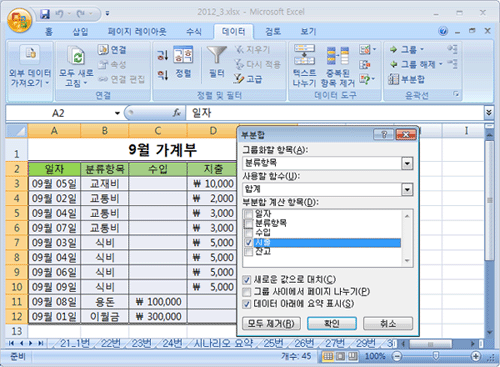The height and width of the screenshot is (367, 500).
Task: Open the 삽입 ribbon tab
Action: tap(80, 32)
